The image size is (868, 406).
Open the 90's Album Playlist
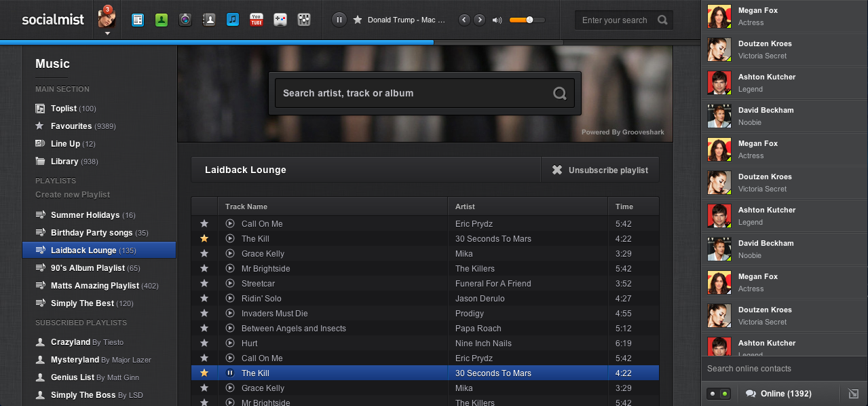point(88,268)
